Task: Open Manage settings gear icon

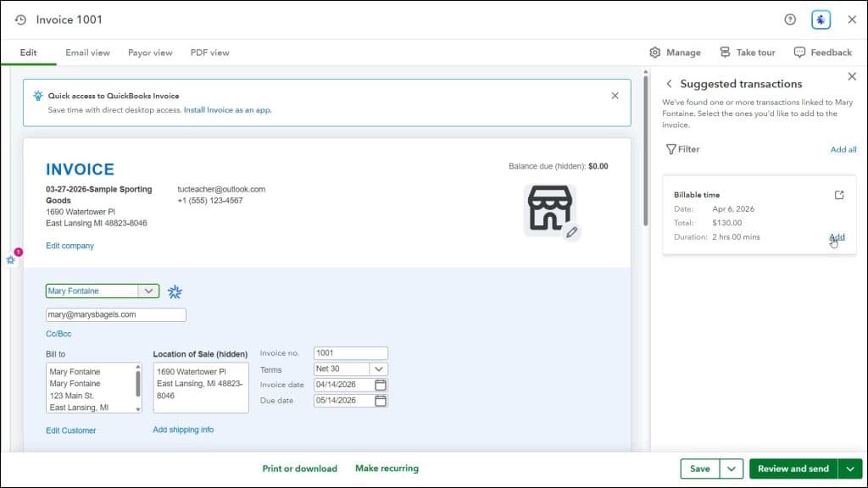Action: 654,52
